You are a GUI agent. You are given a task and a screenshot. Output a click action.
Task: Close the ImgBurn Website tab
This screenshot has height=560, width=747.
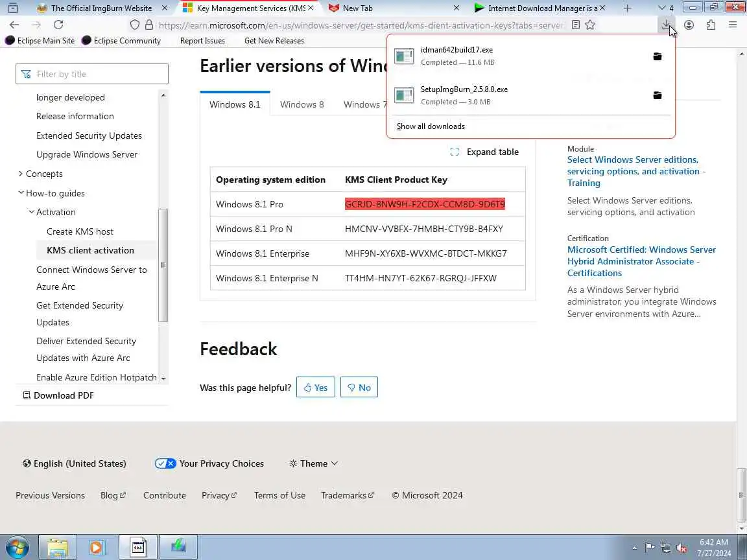click(x=165, y=8)
